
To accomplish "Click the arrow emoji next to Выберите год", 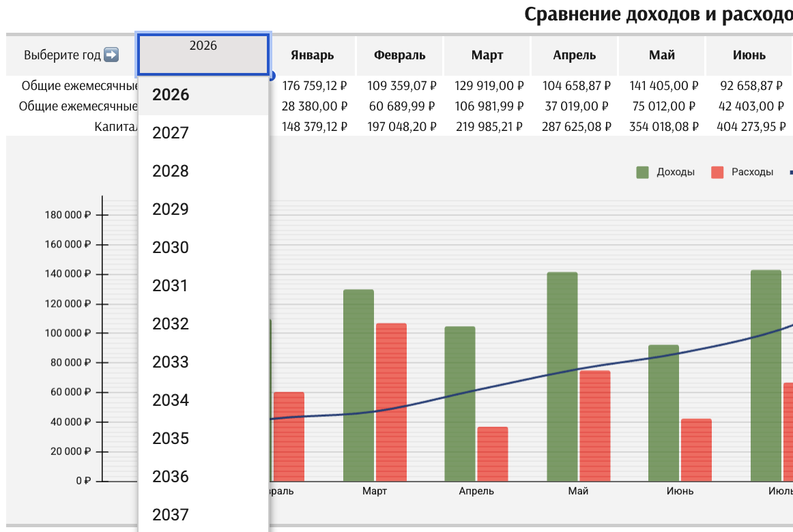I will click(111, 55).
